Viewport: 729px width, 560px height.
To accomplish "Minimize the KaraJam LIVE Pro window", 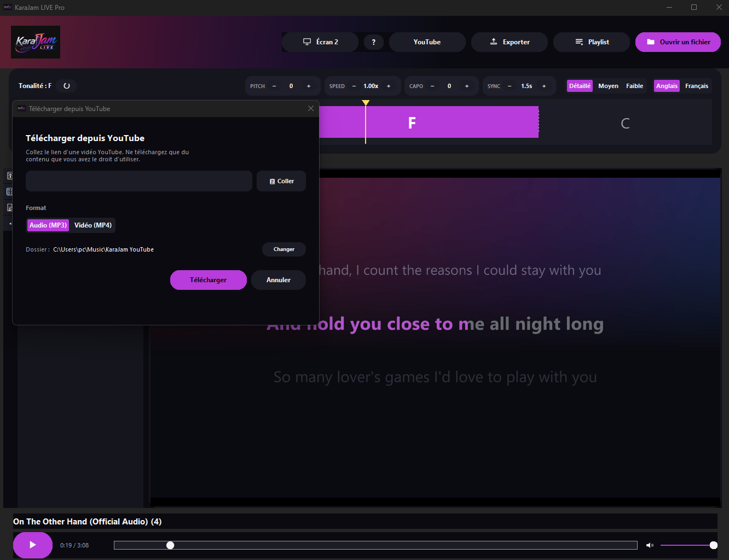I will pos(670,7).
